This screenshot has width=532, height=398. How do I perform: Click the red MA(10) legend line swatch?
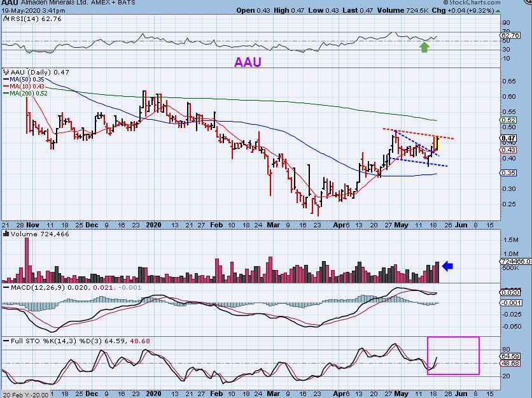6,86
